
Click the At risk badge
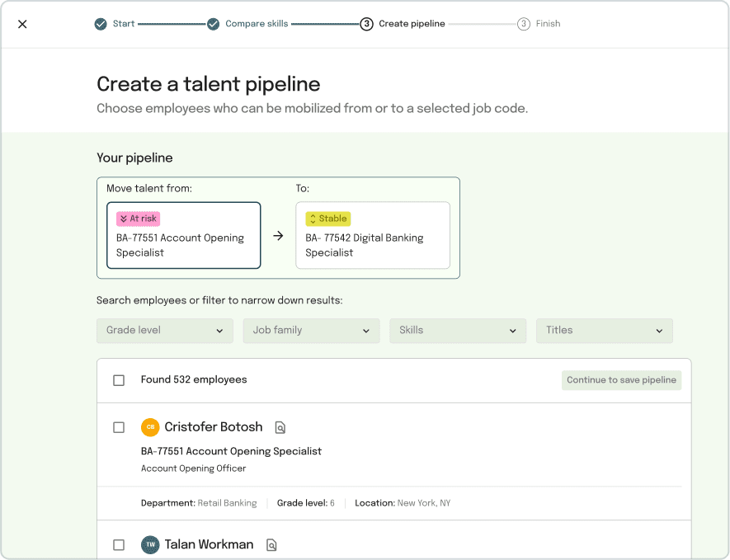[139, 219]
